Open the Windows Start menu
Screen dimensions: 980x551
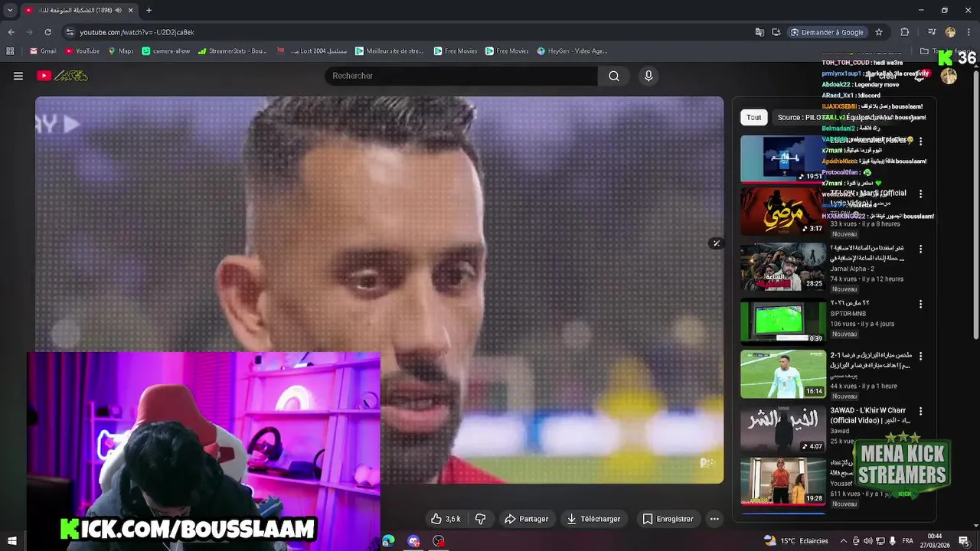pos(11,541)
